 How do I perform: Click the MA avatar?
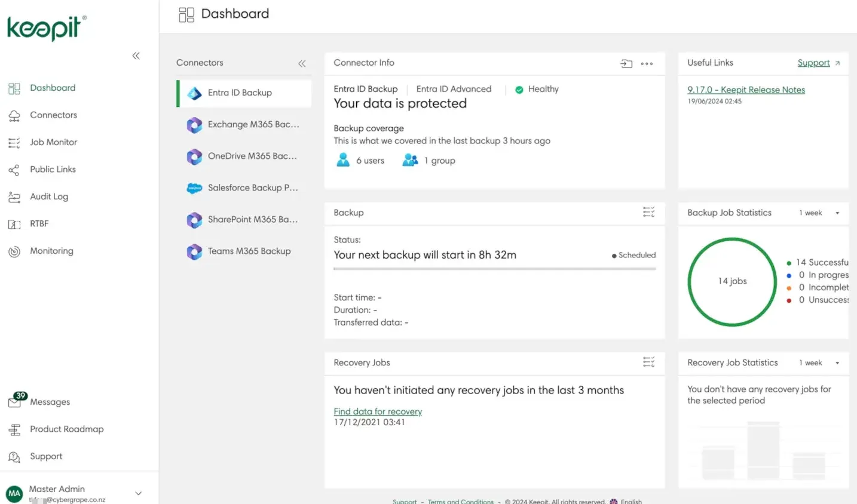[14, 493]
